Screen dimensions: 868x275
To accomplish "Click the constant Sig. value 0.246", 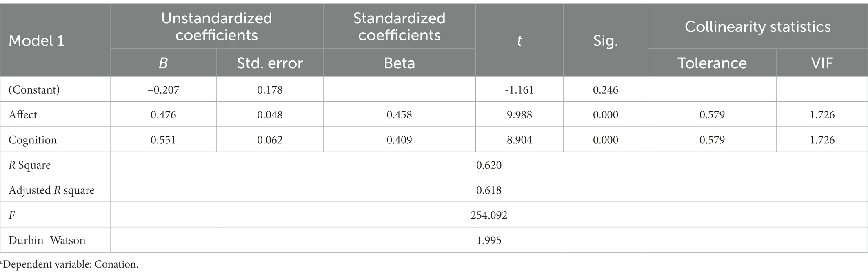I will click(x=606, y=89).
